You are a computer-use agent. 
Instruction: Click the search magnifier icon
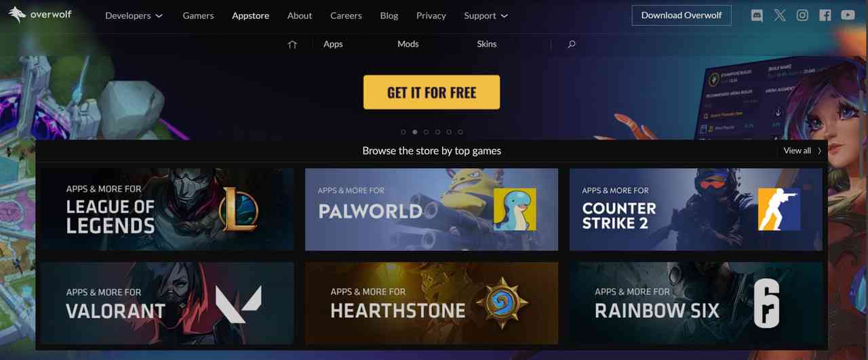coord(572,44)
